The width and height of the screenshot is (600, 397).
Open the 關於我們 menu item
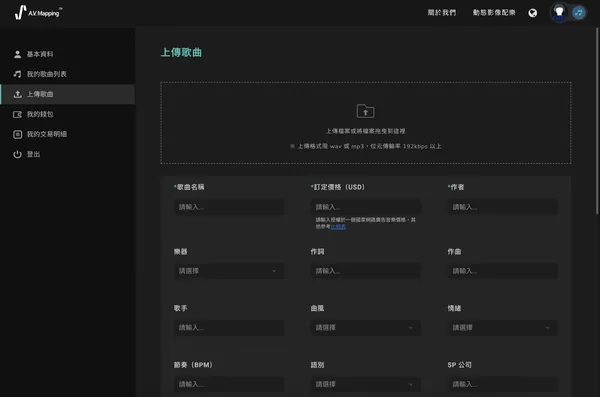pyautogui.click(x=442, y=13)
